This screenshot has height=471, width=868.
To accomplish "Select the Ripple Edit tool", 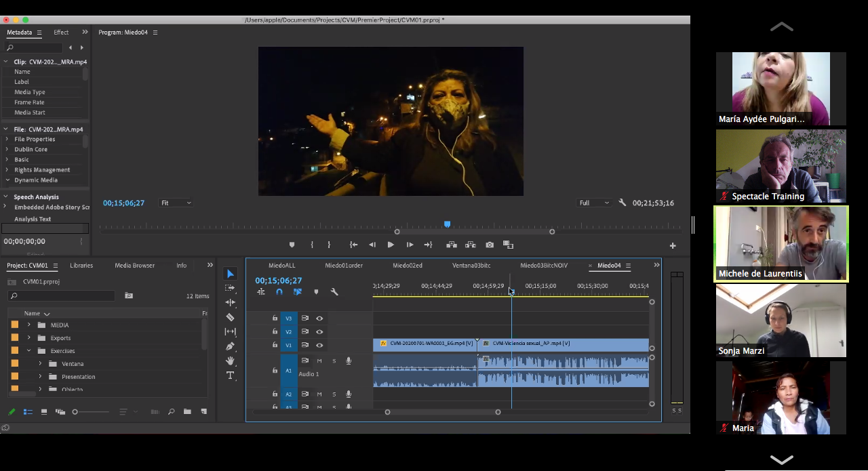I will pos(230,302).
